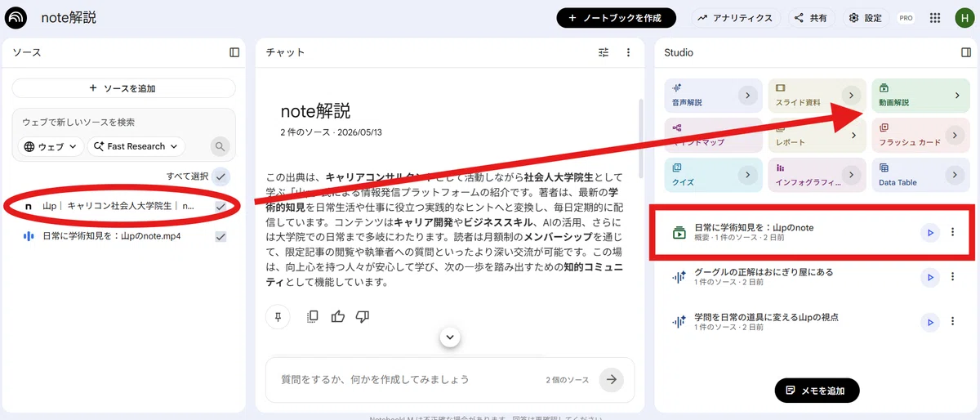The width and height of the screenshot is (980, 420).
Task: Play 学問を日常の道具に変える山pの視点 audio
Action: coord(930,322)
